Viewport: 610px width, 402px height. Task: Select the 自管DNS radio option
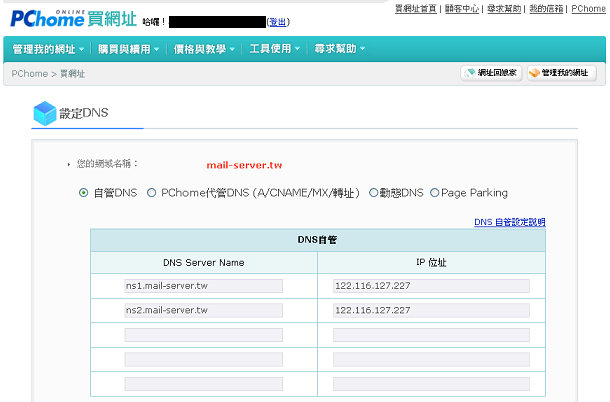[83, 193]
